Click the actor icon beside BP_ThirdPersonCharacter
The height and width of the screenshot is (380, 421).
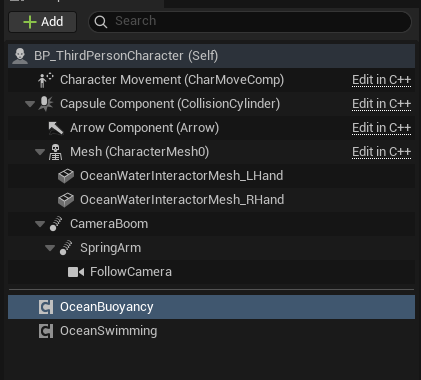[20, 56]
